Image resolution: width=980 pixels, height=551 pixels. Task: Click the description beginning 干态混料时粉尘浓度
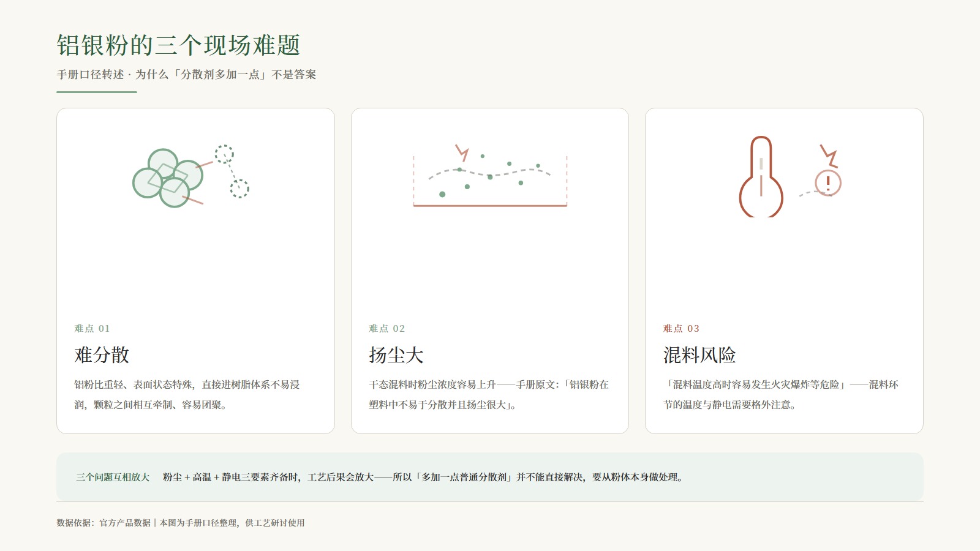489,395
